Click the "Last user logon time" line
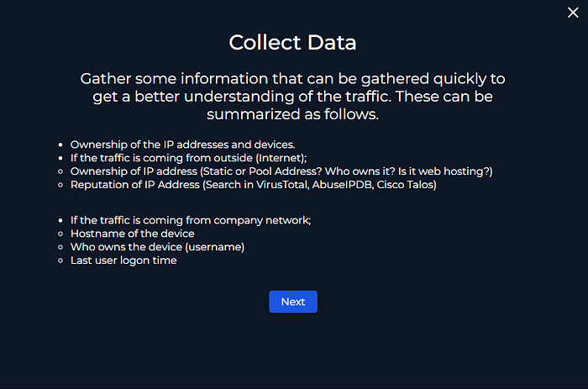 [x=123, y=260]
